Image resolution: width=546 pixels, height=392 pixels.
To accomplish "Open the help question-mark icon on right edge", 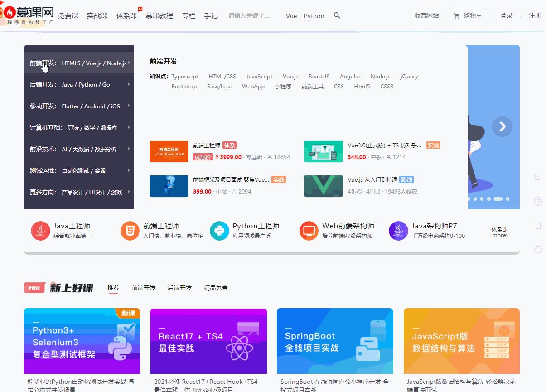I will pos(538,201).
